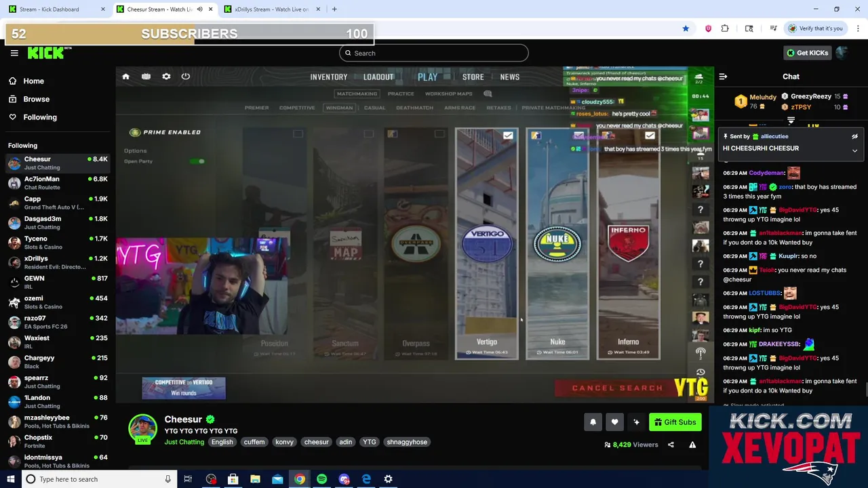The image size is (868, 488).
Task: Click the CANCEL SEARCH button in stream
Action: [x=617, y=388]
